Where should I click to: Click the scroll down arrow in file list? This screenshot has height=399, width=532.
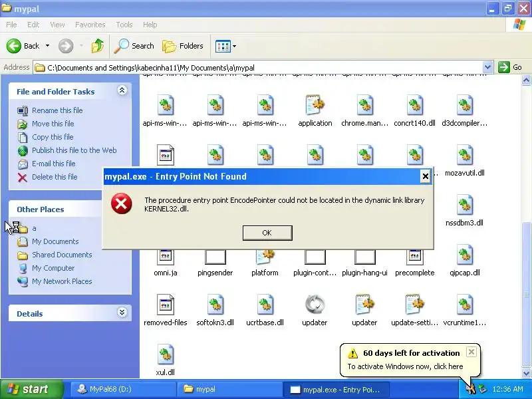click(x=526, y=373)
